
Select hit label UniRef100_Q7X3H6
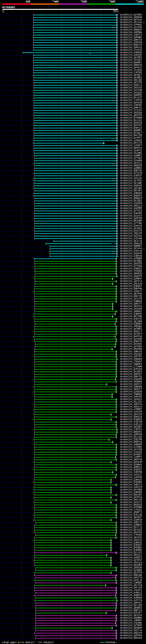[x=131, y=266]
